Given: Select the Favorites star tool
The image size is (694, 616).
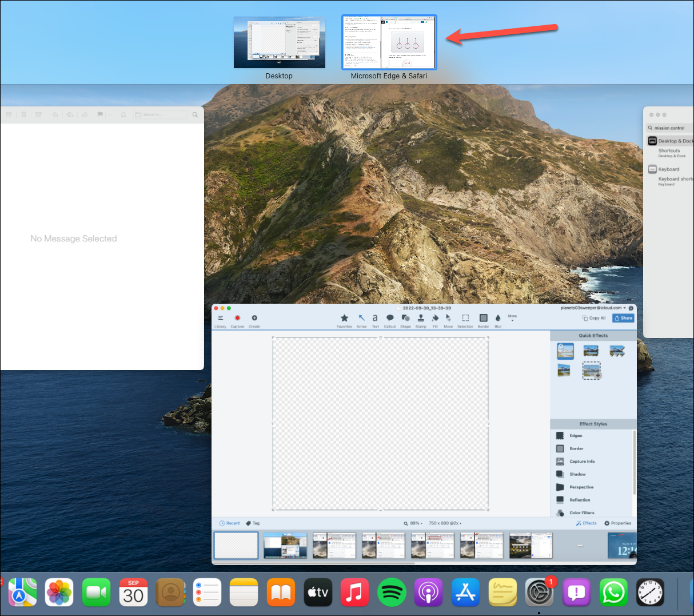Looking at the screenshot, I should click(344, 321).
